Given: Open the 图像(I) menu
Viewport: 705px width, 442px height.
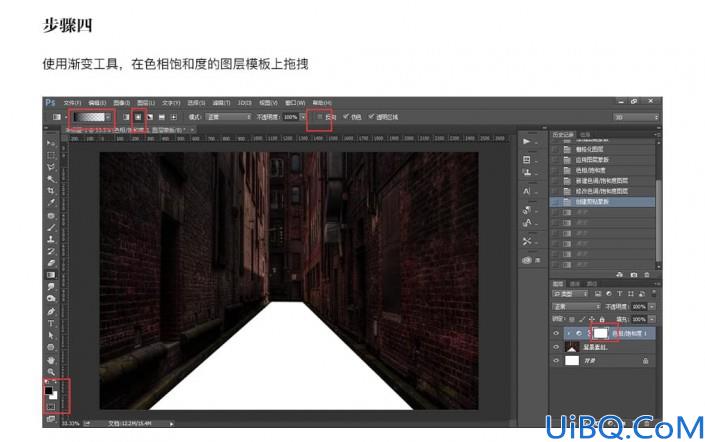Looking at the screenshot, I should [x=121, y=103].
